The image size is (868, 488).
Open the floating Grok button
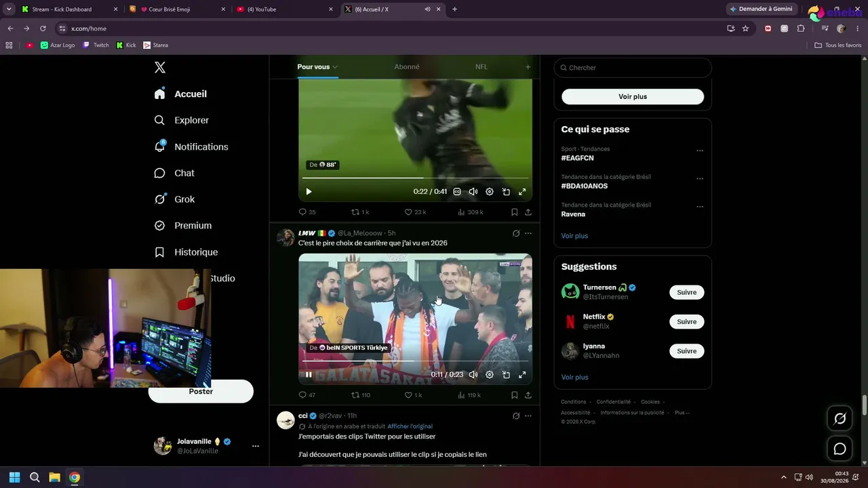click(840, 419)
